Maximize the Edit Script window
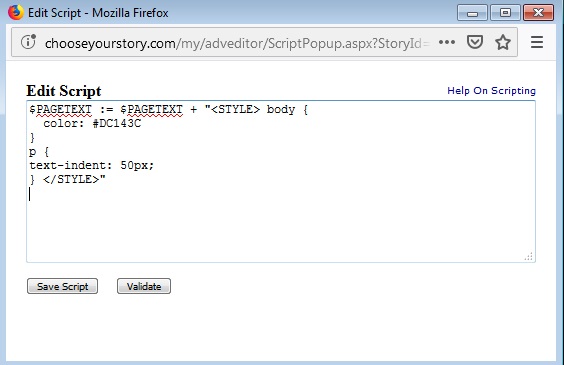Image resolution: width=564 pixels, height=365 pixels. 505,13
